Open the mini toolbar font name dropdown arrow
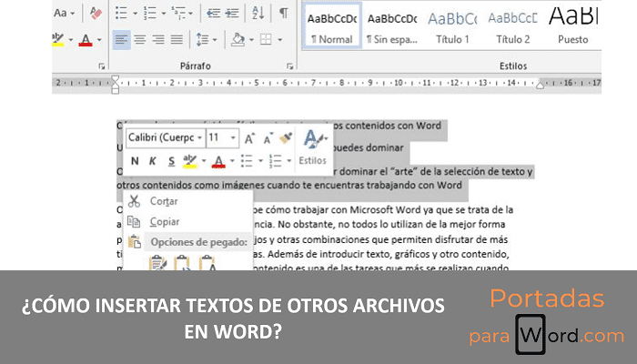 pos(200,138)
